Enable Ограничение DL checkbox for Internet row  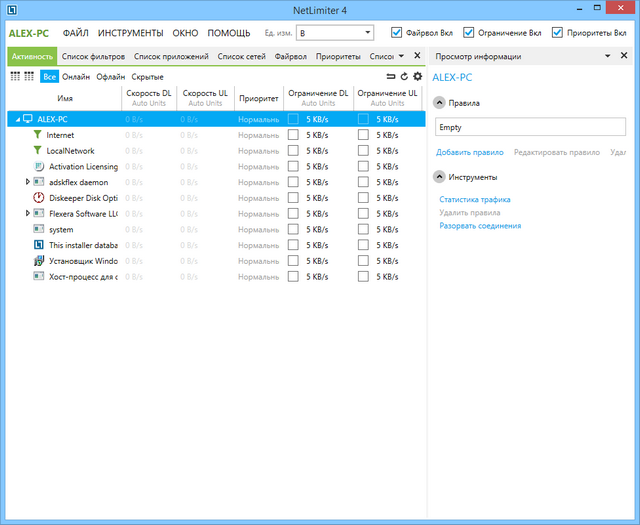(293, 135)
